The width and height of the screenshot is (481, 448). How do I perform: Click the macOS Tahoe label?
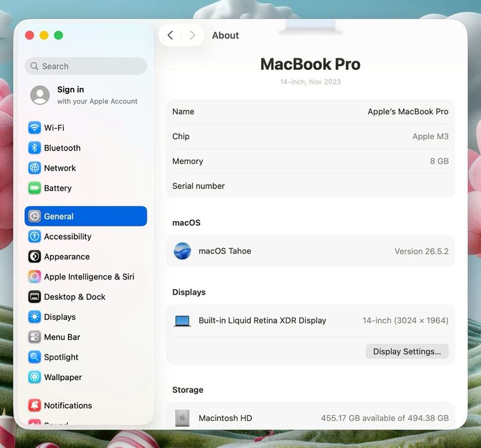pyautogui.click(x=225, y=251)
